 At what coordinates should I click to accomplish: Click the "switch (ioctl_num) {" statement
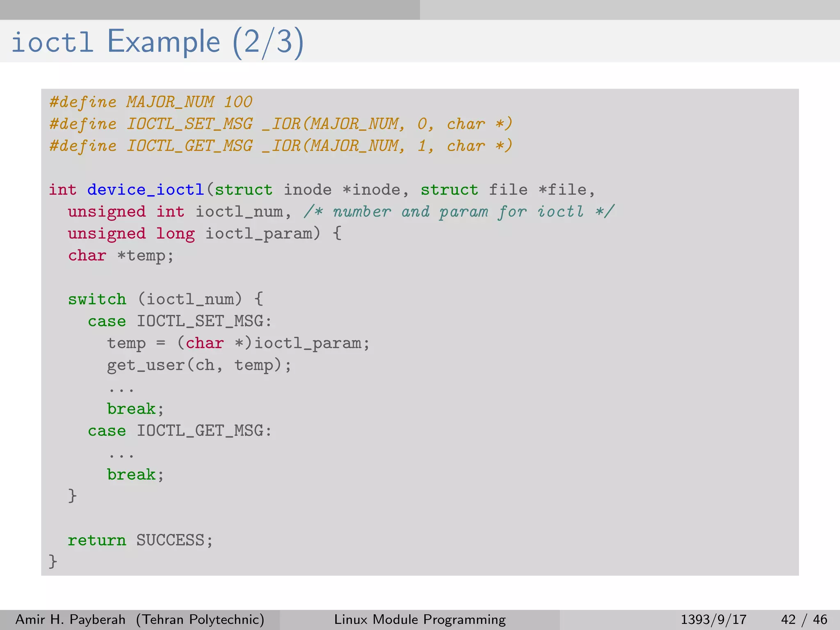[x=166, y=299]
